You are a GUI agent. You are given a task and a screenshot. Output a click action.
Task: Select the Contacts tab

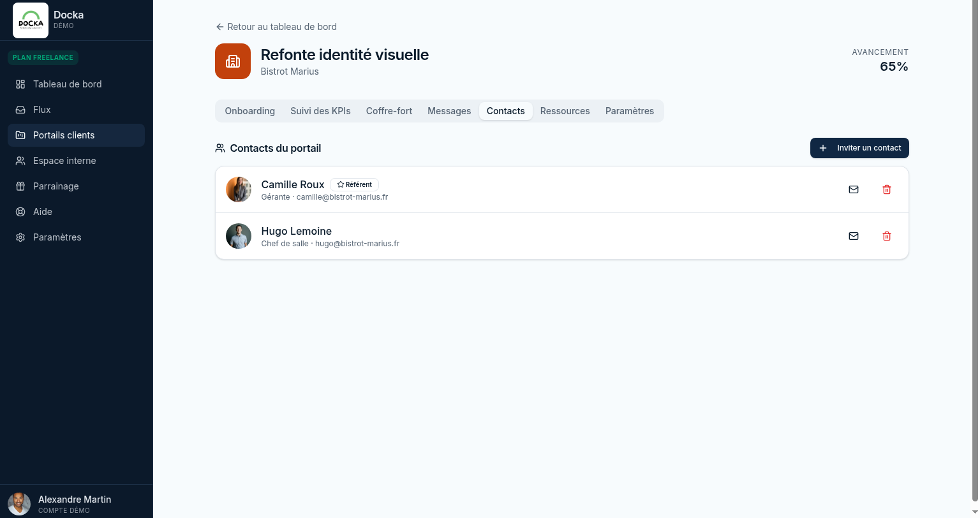click(x=506, y=111)
